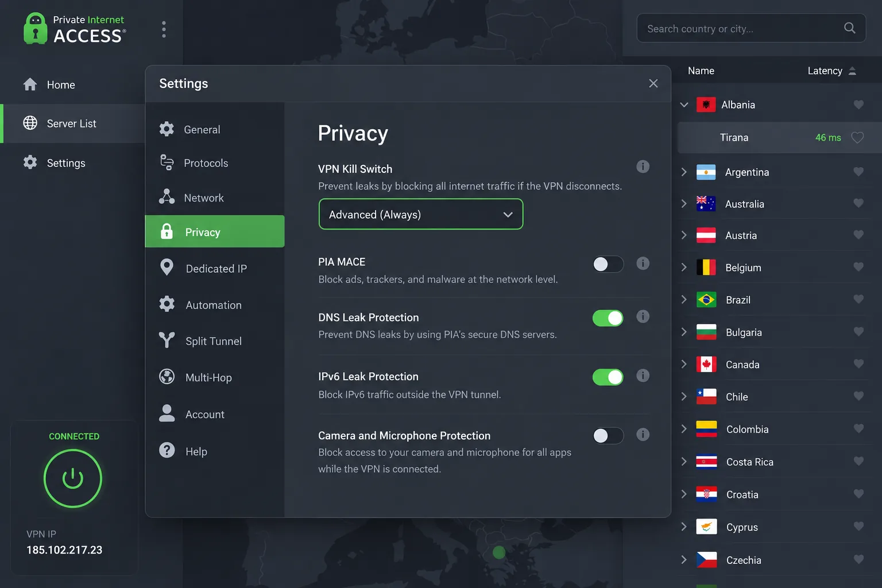Show info for PIA MACE
This screenshot has height=588, width=882.
coord(643,264)
